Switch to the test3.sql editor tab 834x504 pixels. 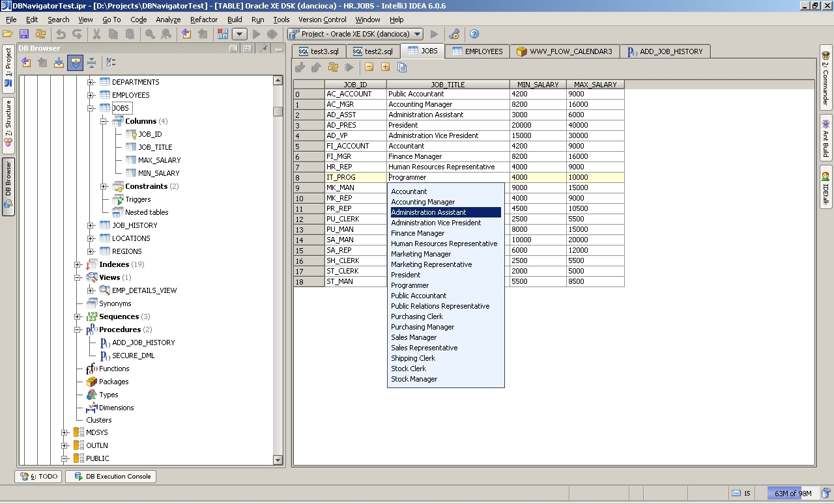tap(319, 51)
